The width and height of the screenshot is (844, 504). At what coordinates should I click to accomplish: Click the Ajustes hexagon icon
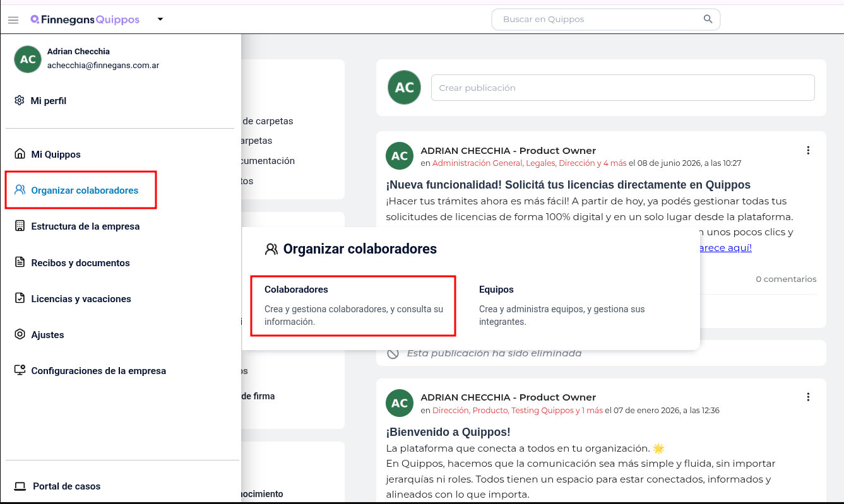tap(20, 334)
